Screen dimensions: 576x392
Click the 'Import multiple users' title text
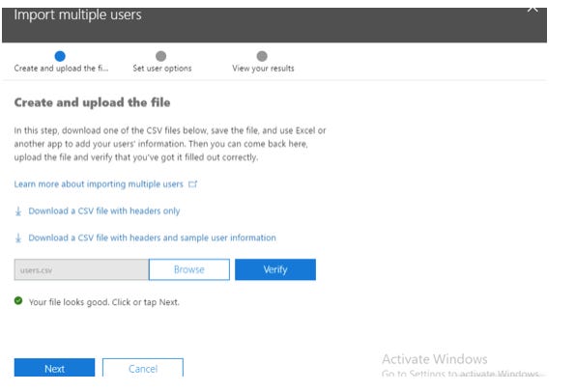click(77, 15)
